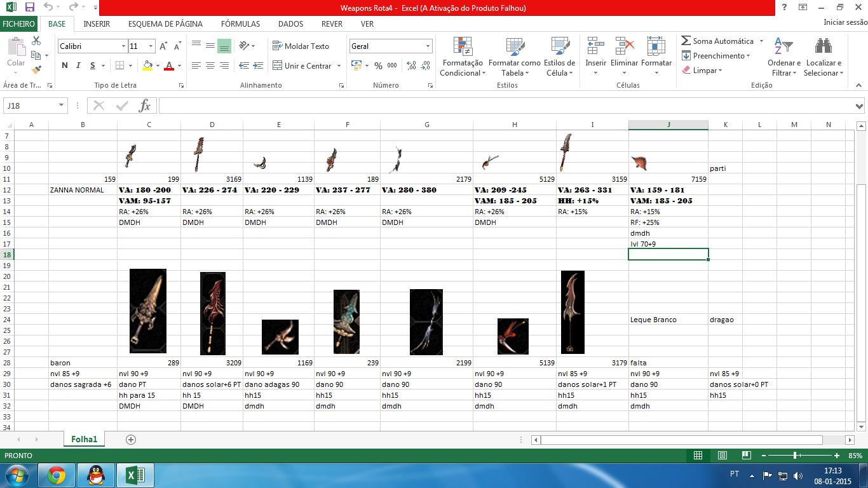Open the Excel Help question mark
868x488 pixels.
(785, 8)
